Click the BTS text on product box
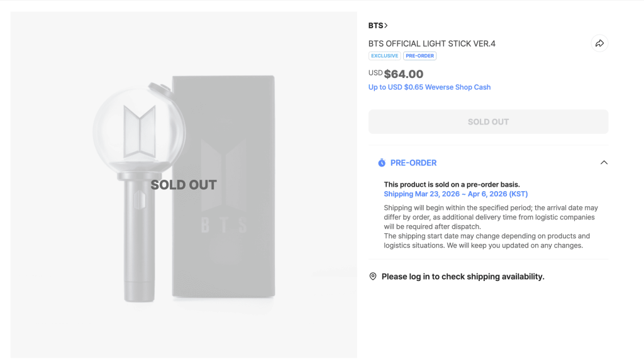The height and width of the screenshot is (364, 644). pyautogui.click(x=223, y=225)
